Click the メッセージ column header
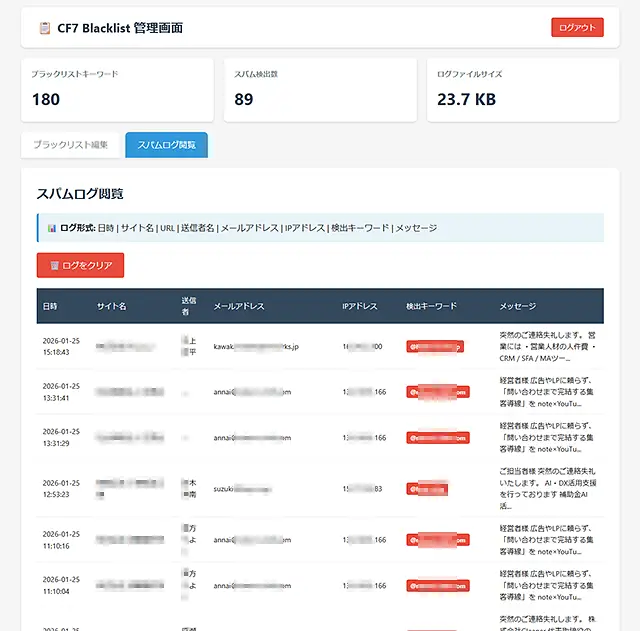Viewport: 640px width, 631px height. point(518,306)
